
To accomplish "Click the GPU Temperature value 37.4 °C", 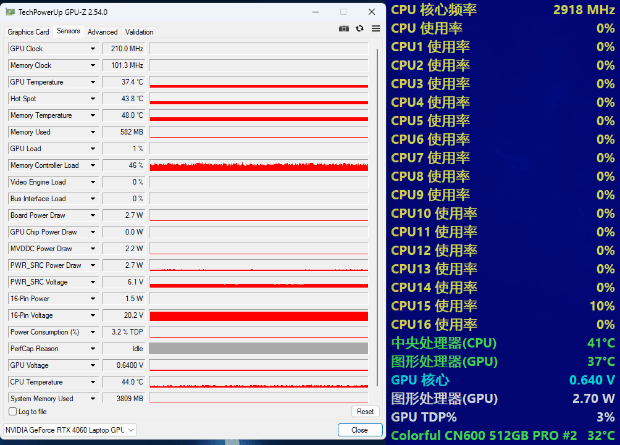I will (x=124, y=82).
